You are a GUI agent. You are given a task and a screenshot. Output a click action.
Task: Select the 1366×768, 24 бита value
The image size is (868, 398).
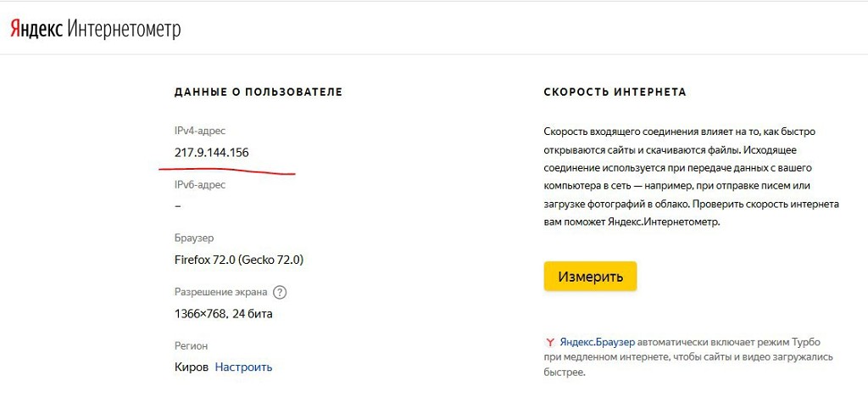tap(223, 314)
